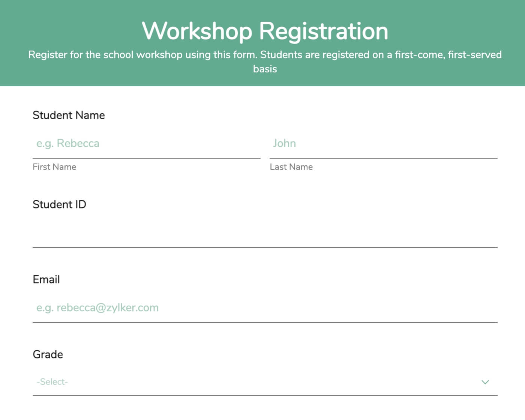The width and height of the screenshot is (525, 420).
Task: Click the First Name helper text
Action: (x=54, y=167)
